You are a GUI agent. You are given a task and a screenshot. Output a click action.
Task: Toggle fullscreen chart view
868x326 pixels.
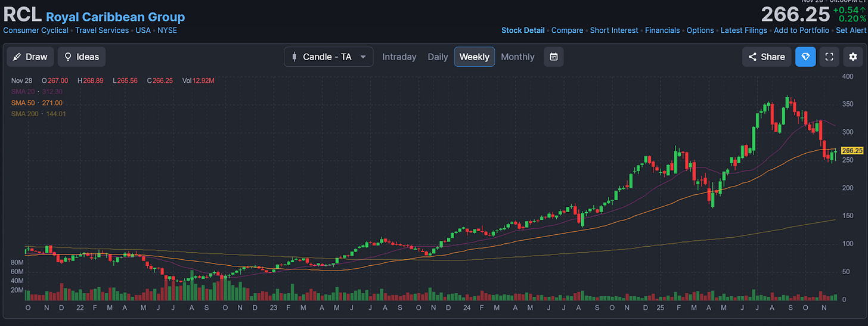829,57
